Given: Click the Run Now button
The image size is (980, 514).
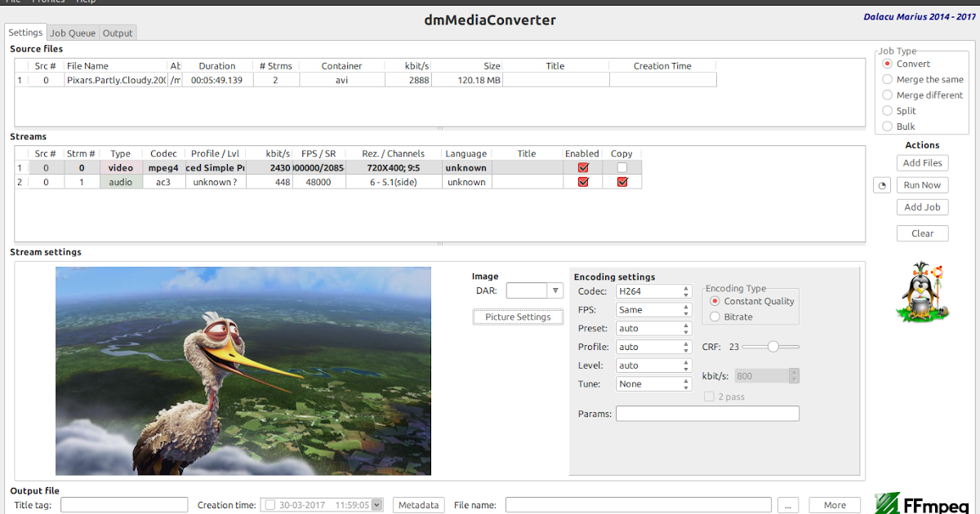Looking at the screenshot, I should [923, 185].
